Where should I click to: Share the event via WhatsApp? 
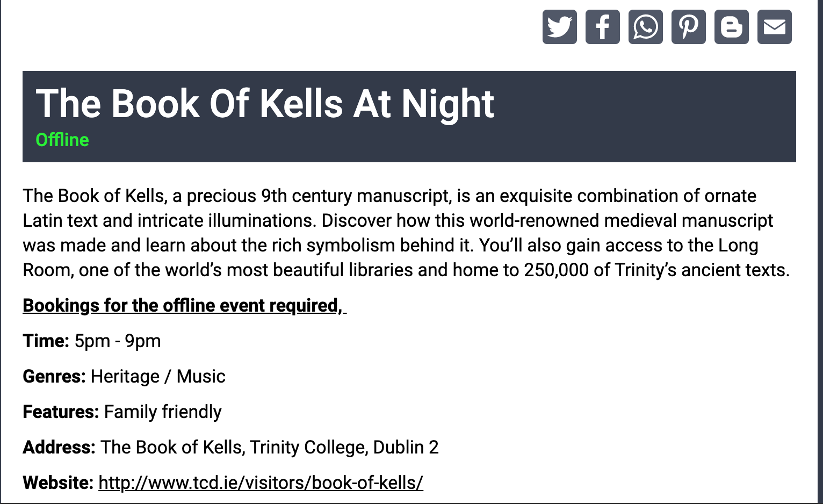click(x=646, y=27)
